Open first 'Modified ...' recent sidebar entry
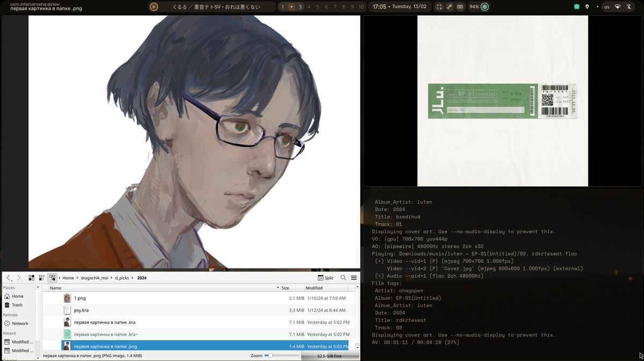 click(18, 342)
